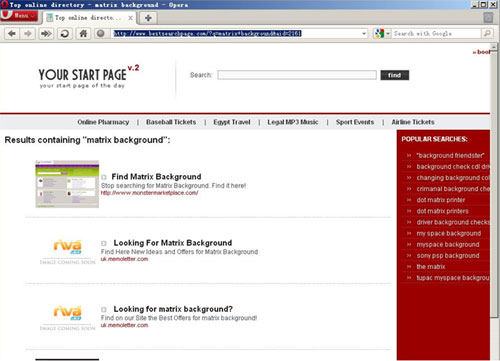This screenshot has height=361, width=500.
Task: Open popular search 'sony psp background'
Action: 448,256
